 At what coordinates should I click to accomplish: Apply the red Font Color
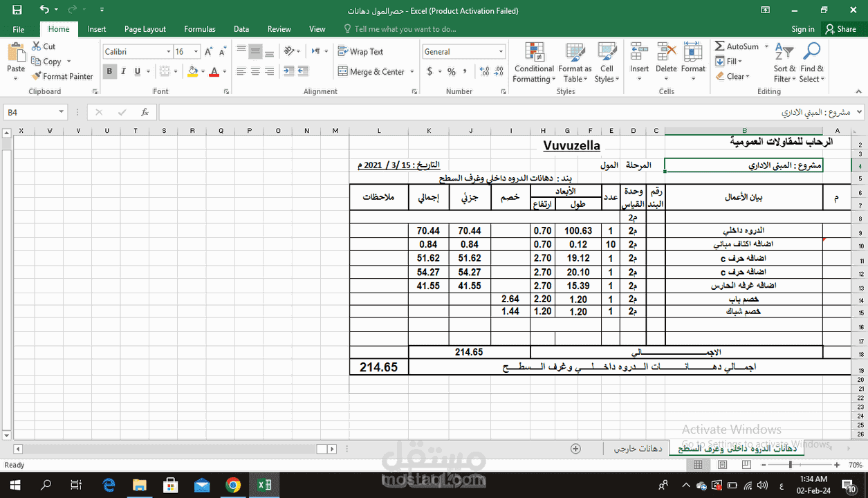(x=214, y=71)
